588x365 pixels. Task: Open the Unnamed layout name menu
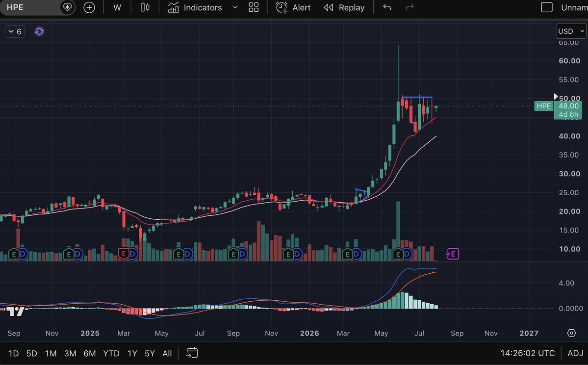(x=574, y=7)
